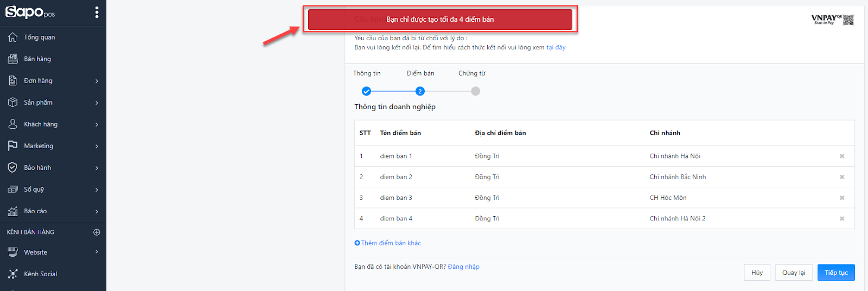Expand the Đơn hàng submenu arrow
Image resolution: width=868 pixels, height=291 pixels.
click(x=97, y=81)
